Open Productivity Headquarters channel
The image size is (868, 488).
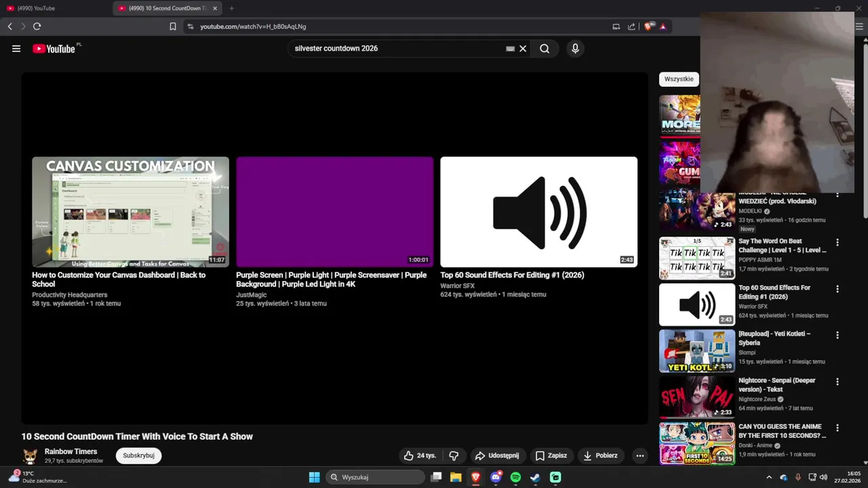click(70, 295)
